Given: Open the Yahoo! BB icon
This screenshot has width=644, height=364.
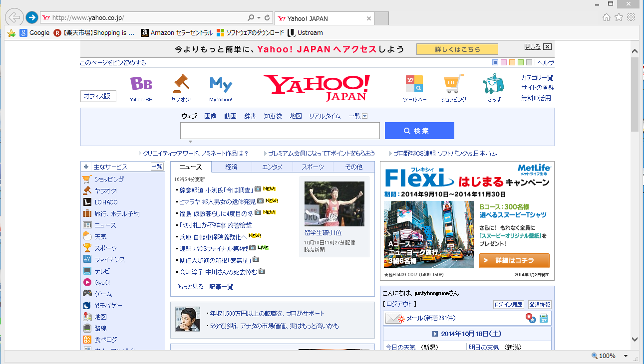Looking at the screenshot, I should 141,84.
